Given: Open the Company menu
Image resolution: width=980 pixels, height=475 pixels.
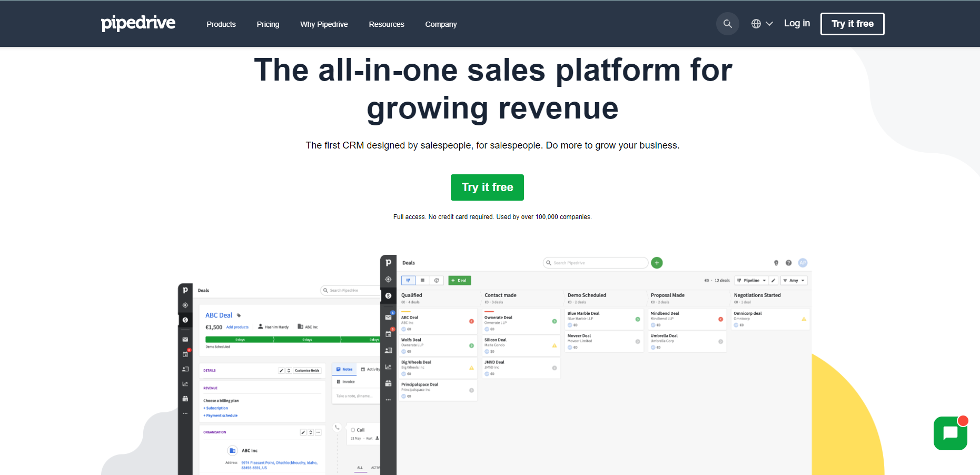Looking at the screenshot, I should coord(441,24).
